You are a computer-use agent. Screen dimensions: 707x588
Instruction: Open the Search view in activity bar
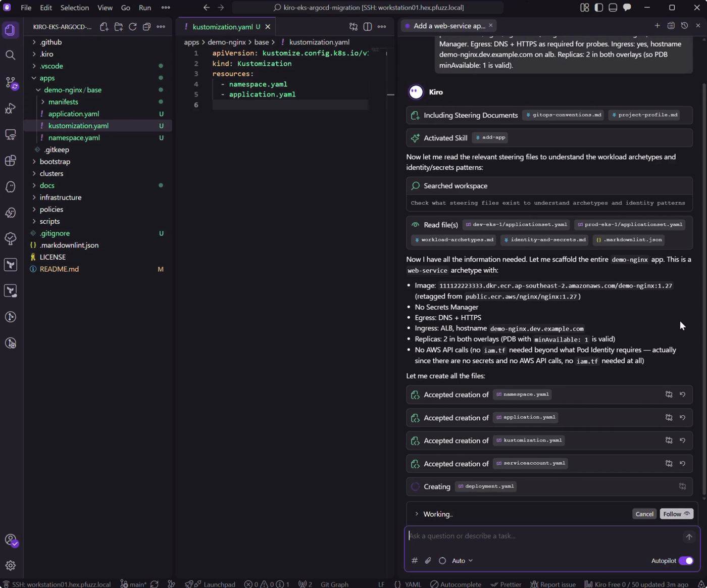click(10, 55)
